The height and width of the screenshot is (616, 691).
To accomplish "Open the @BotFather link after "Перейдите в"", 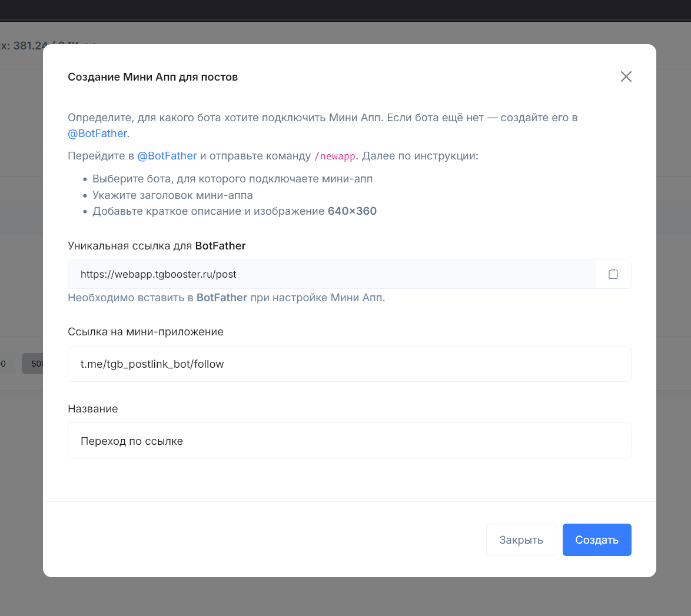I will pyautogui.click(x=167, y=156).
